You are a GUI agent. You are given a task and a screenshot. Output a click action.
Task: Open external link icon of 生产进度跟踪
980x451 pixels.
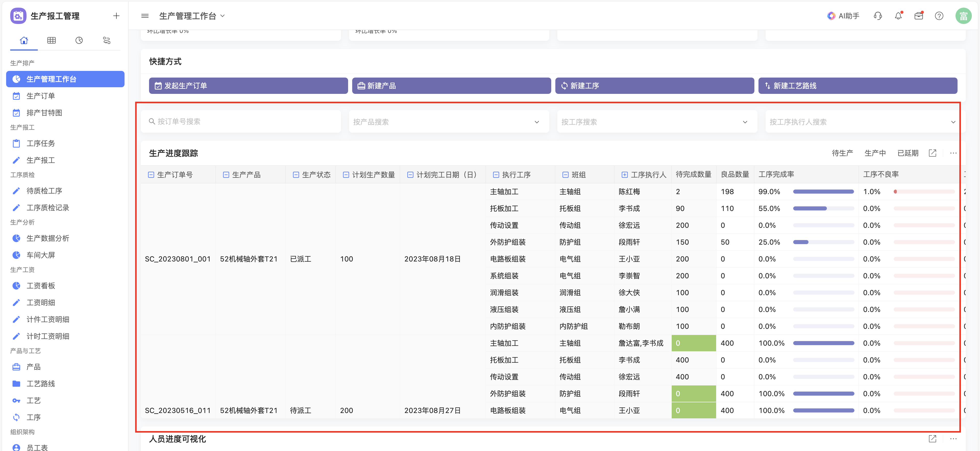tap(933, 153)
